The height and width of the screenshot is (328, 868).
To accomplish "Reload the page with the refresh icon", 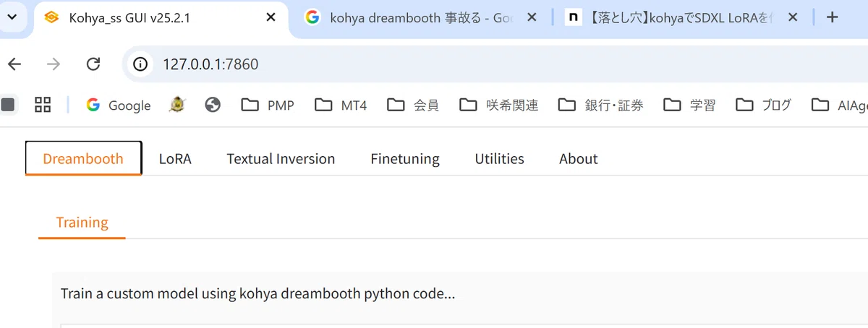I will click(93, 64).
